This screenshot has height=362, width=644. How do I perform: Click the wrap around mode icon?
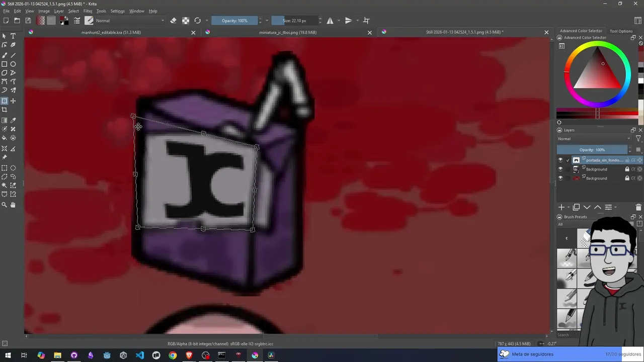point(366,21)
